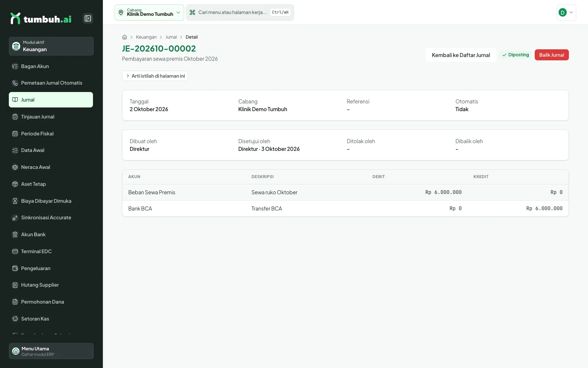Click the Diposting status badge
588x368 pixels.
click(x=516, y=55)
